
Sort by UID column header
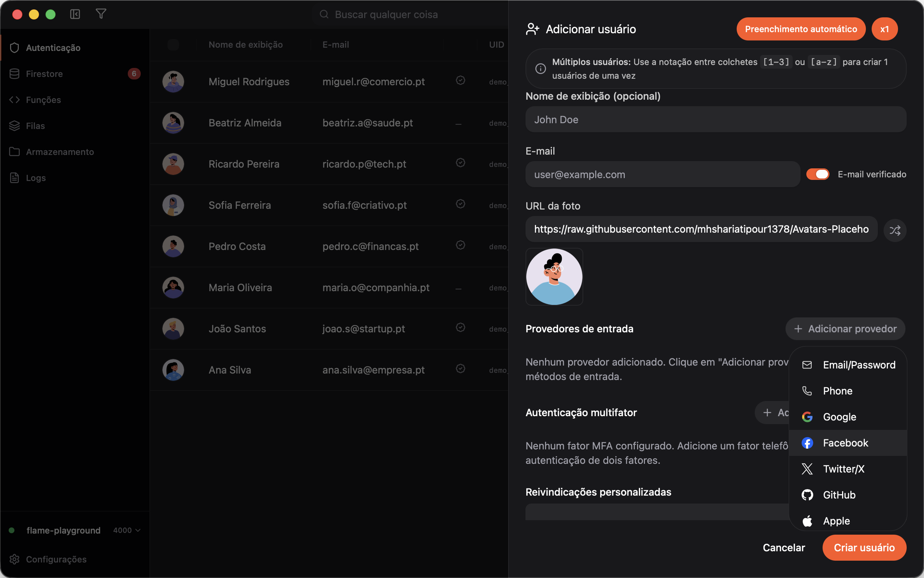point(496,45)
